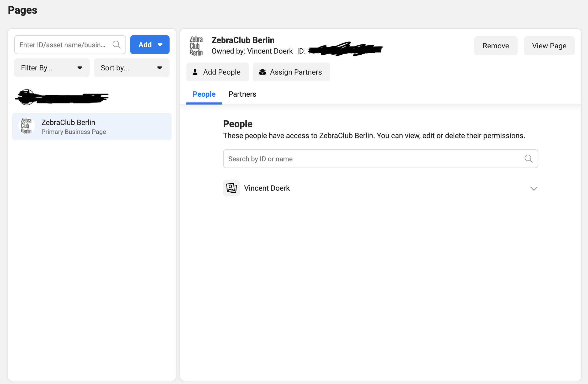The image size is (588, 384).
Task: Select the People tab
Action: [204, 94]
